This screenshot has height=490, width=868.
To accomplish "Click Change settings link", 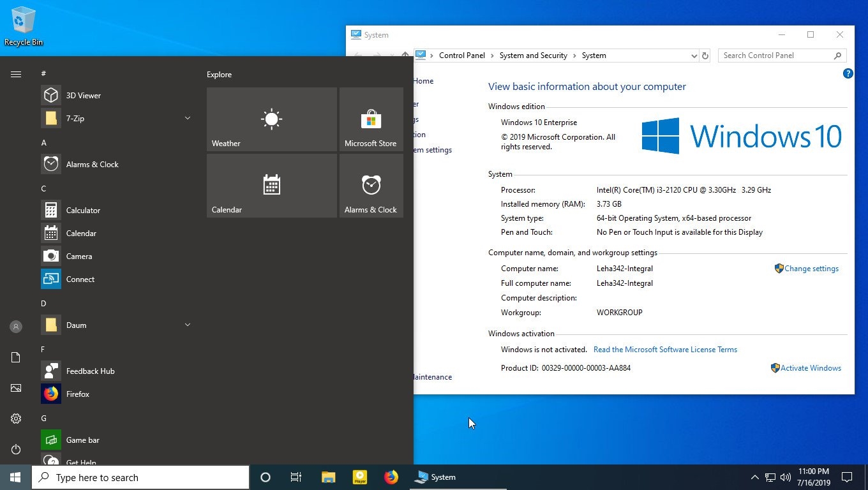I will pos(811,269).
